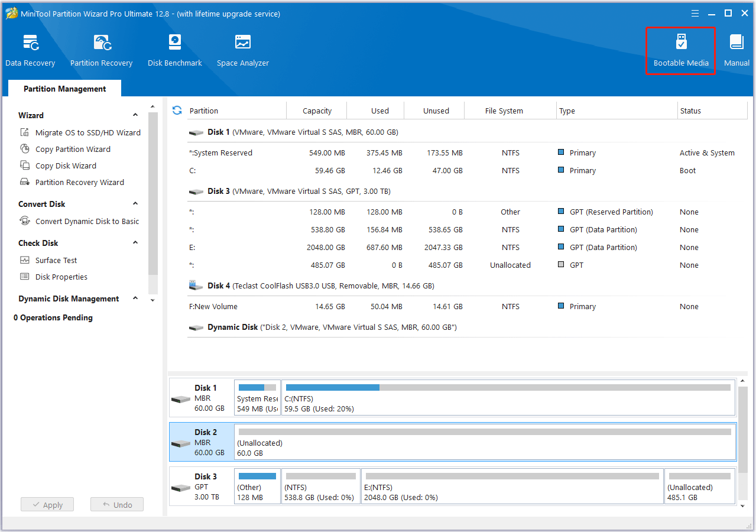Click the blue type square in the E: row
Viewport: 756px width, 532px height.
click(561, 246)
